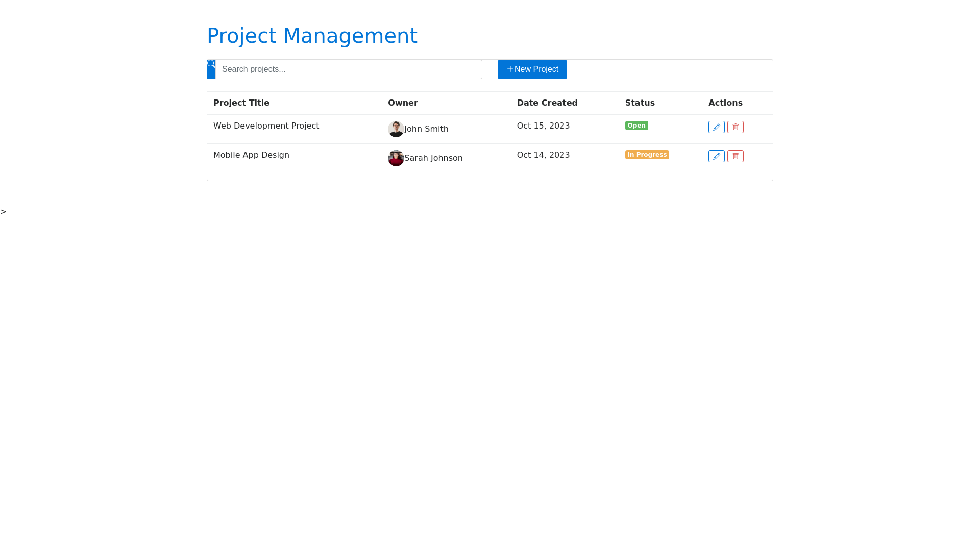This screenshot has width=980, height=551.
Task: Click the Project Management page heading
Action: 312,36
